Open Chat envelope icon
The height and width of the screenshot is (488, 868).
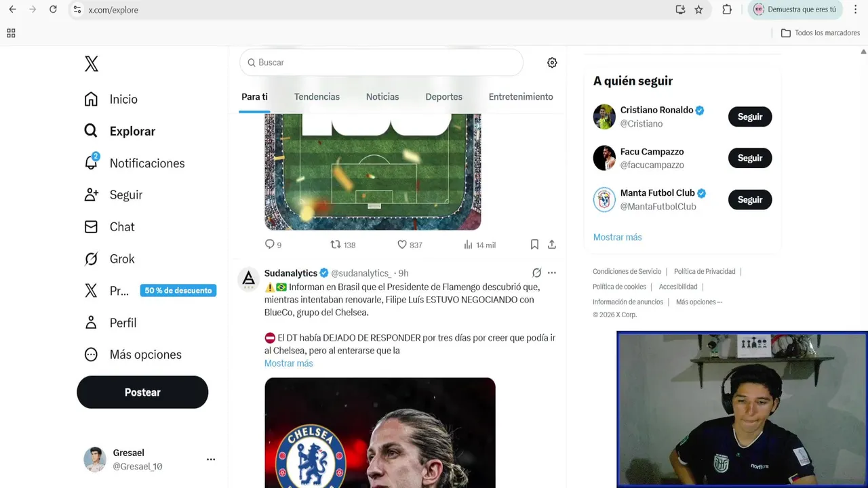(91, 226)
